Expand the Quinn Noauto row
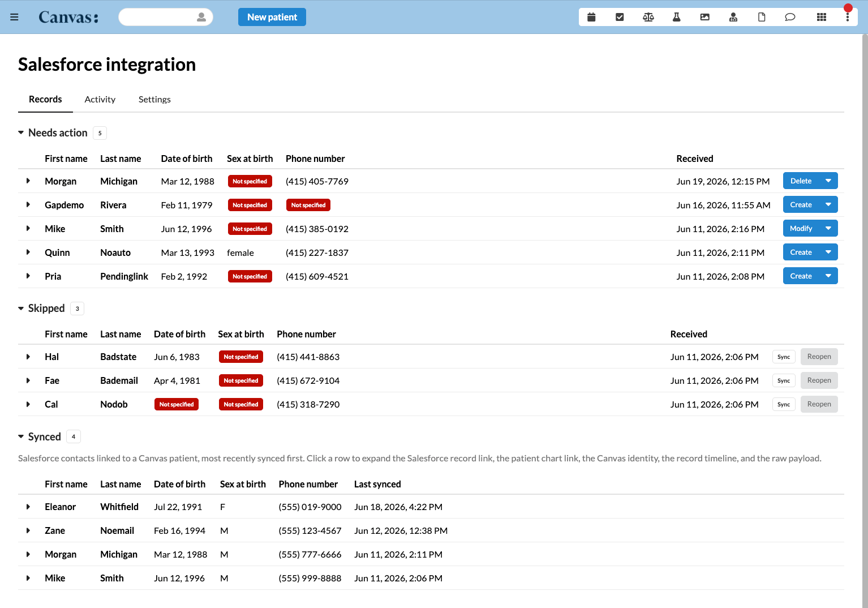868x608 pixels. (28, 252)
